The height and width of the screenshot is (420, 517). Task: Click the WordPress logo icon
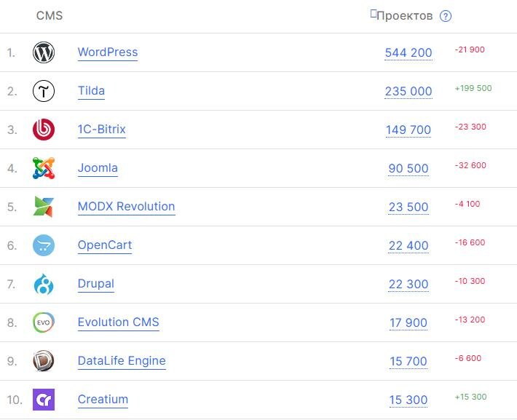[44, 52]
